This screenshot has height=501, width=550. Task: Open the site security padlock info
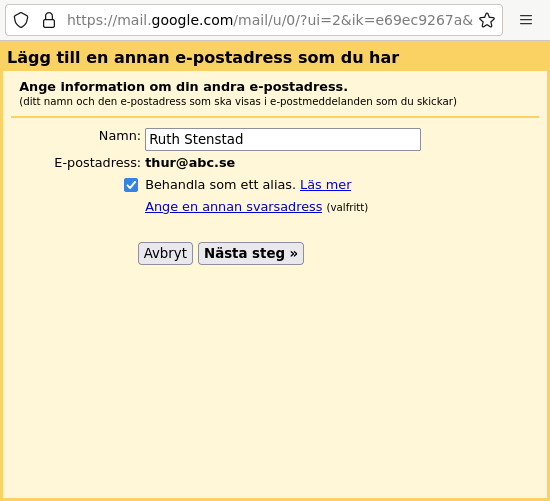point(49,20)
